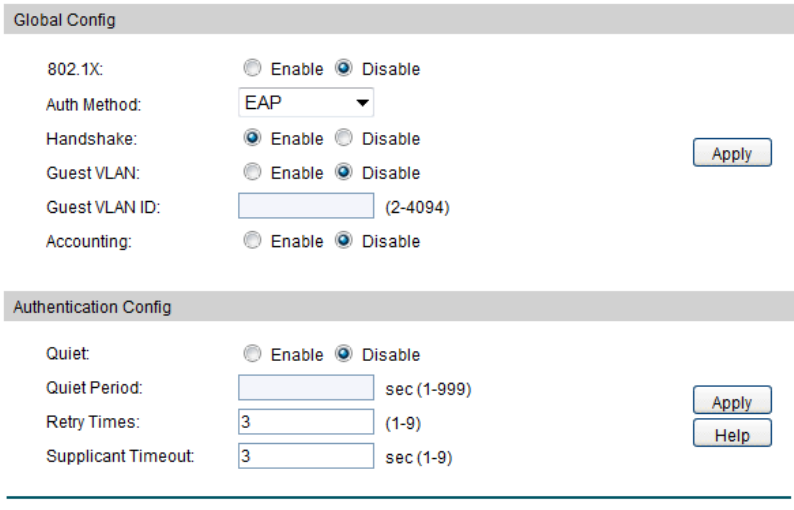
Task: Click the Global Config section header
Action: [64, 20]
